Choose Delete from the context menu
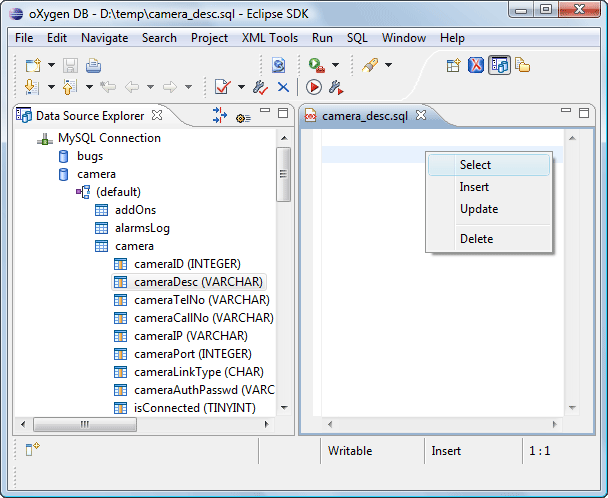This screenshot has width=608, height=498. (x=476, y=239)
